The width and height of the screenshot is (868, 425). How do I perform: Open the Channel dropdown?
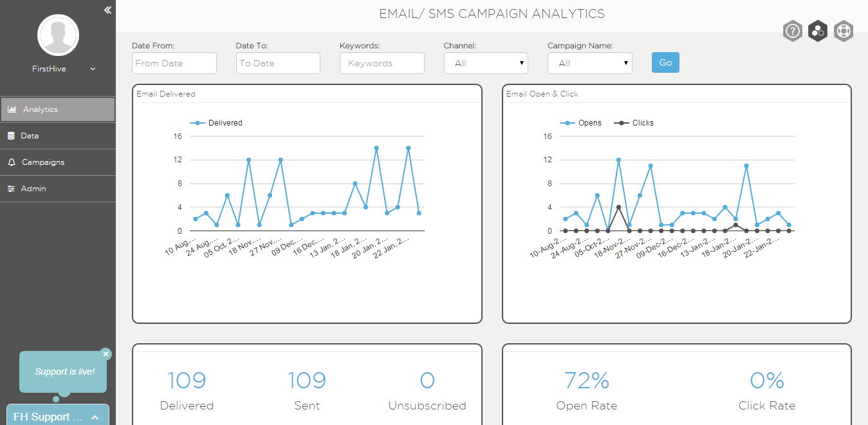(x=486, y=63)
